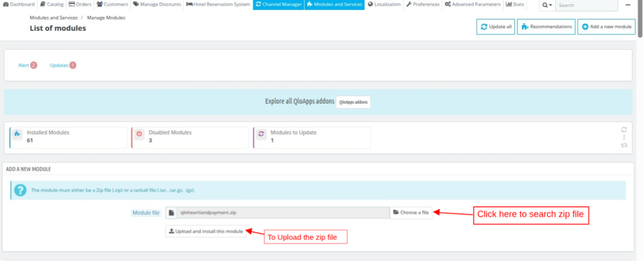Screen dimensions: 644x261
Task: Open Advanced Parameters menu
Action: [472, 4]
